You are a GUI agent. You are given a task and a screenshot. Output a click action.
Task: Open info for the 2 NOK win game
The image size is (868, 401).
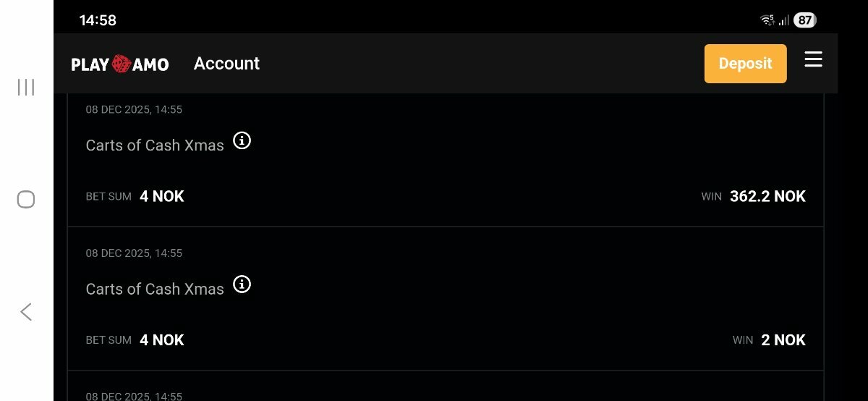pyautogui.click(x=242, y=284)
